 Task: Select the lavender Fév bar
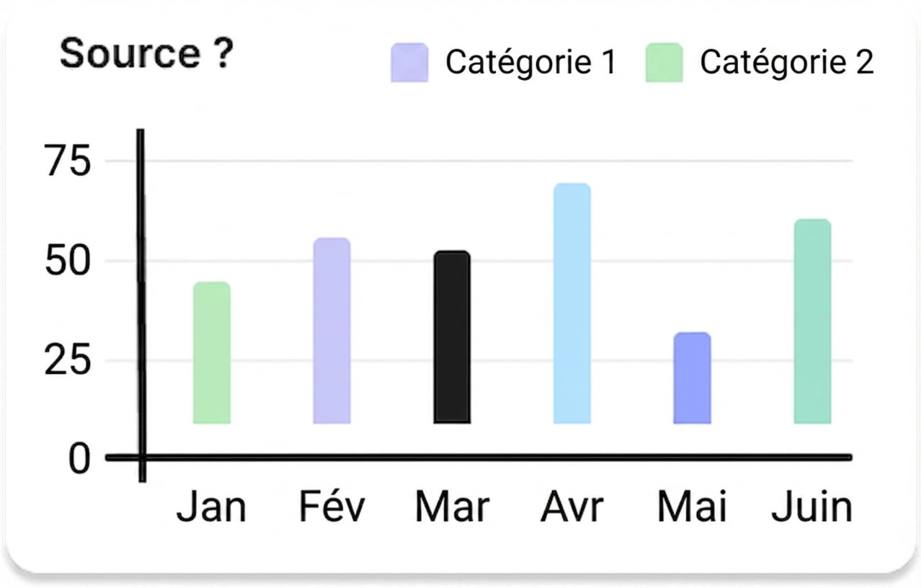[x=332, y=331]
